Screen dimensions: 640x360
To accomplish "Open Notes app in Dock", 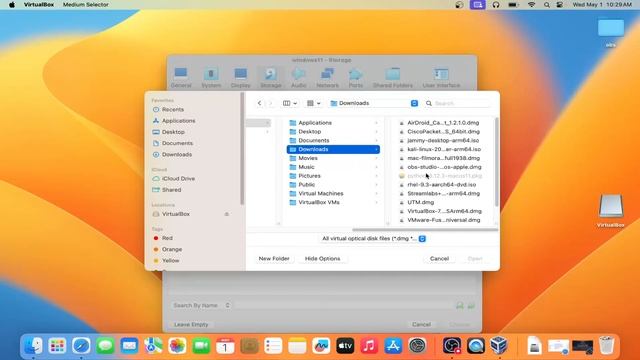I will coord(297,346).
